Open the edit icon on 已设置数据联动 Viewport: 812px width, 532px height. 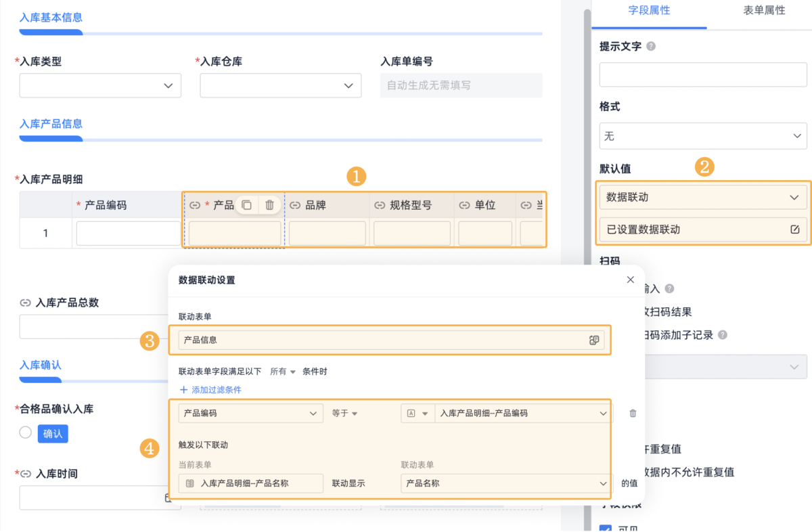tap(796, 229)
